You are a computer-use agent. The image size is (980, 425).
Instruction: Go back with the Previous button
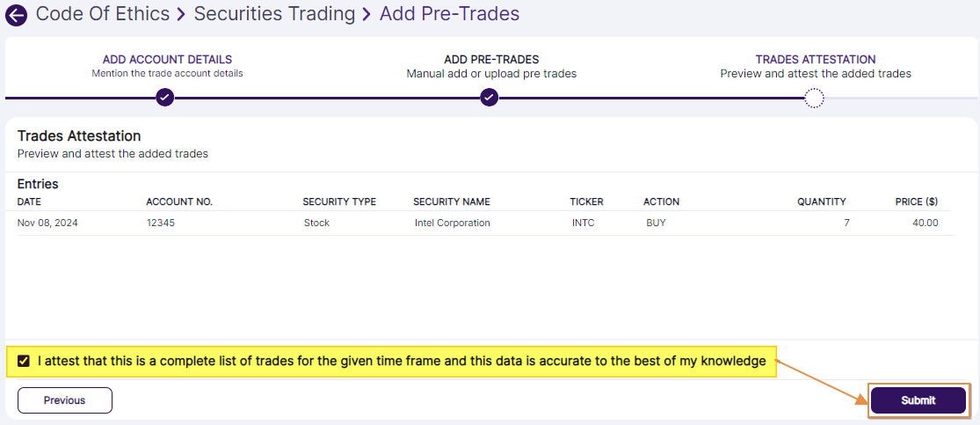[65, 400]
